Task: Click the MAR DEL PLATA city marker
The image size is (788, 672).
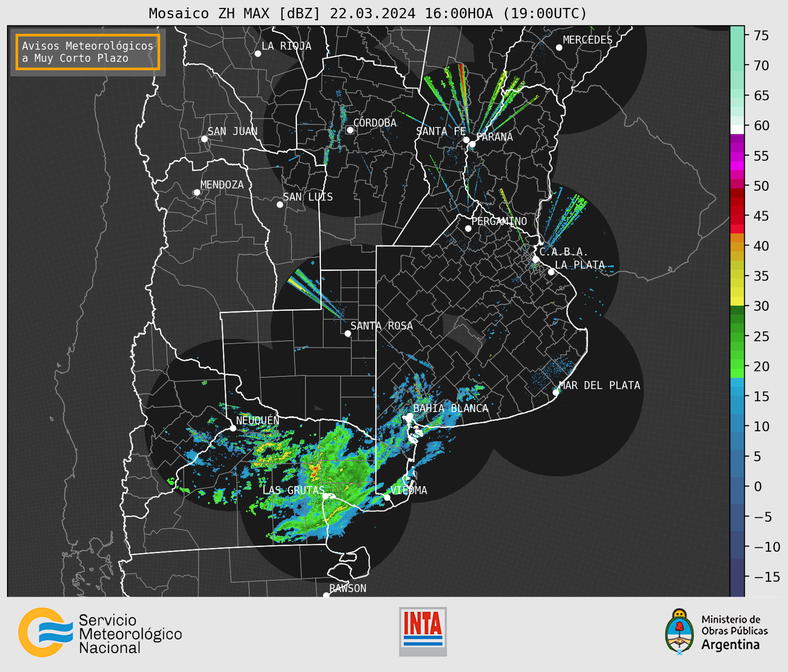Action: point(556,393)
